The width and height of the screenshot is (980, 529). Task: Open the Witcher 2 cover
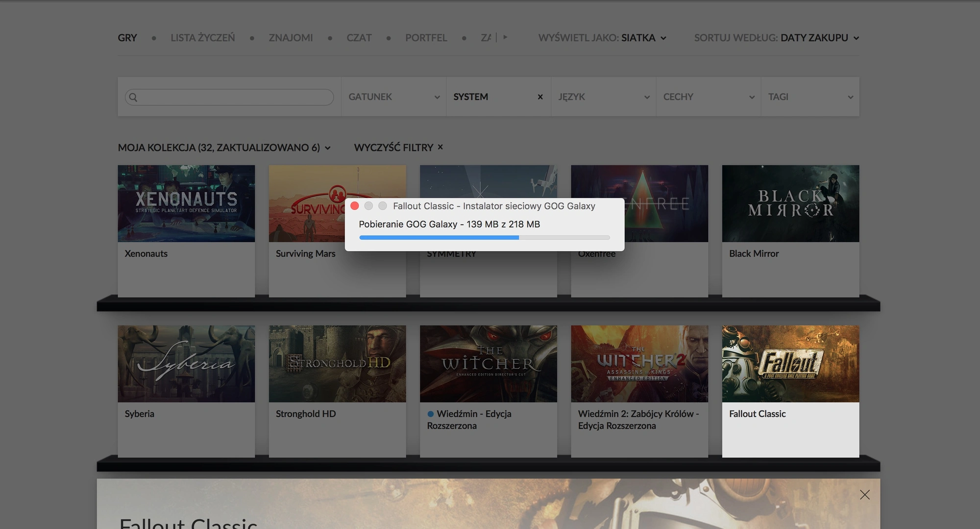[x=639, y=364]
